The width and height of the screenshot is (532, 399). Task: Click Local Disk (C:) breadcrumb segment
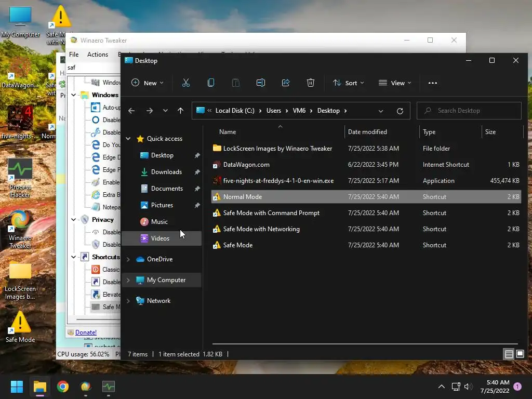pos(235,111)
